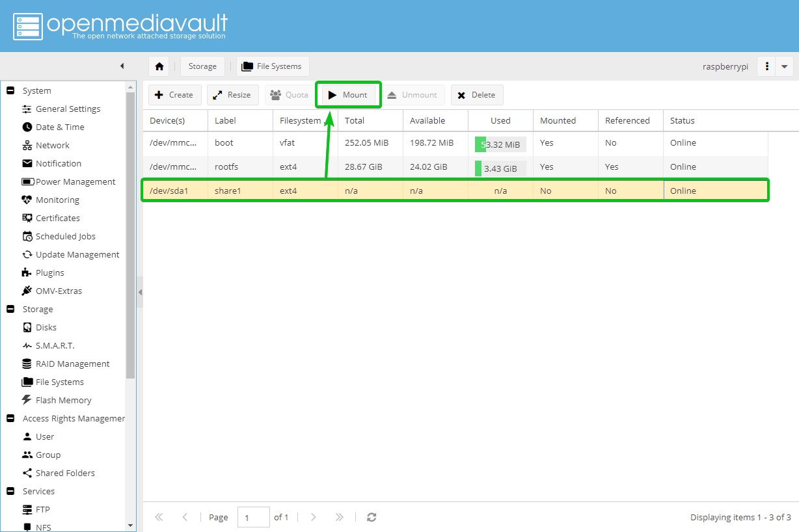The height and width of the screenshot is (532, 799).
Task: Click the sidebar scroll down arrow
Action: (x=131, y=525)
